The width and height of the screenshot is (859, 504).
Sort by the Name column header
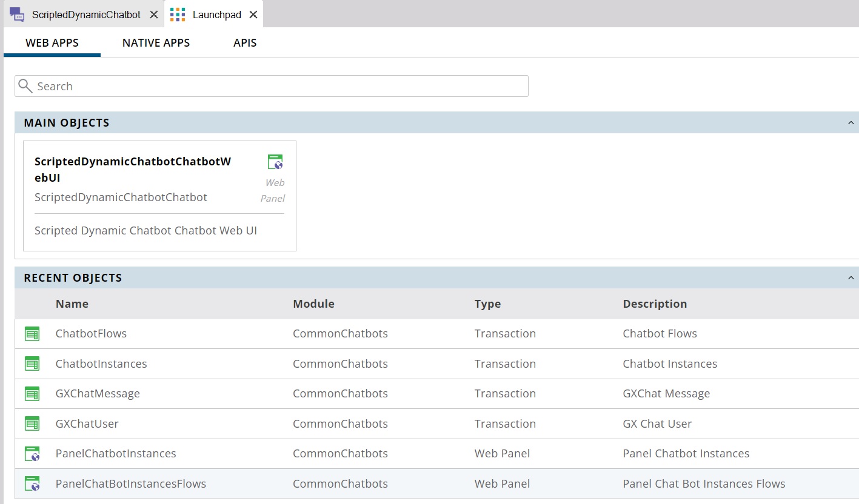(x=72, y=304)
